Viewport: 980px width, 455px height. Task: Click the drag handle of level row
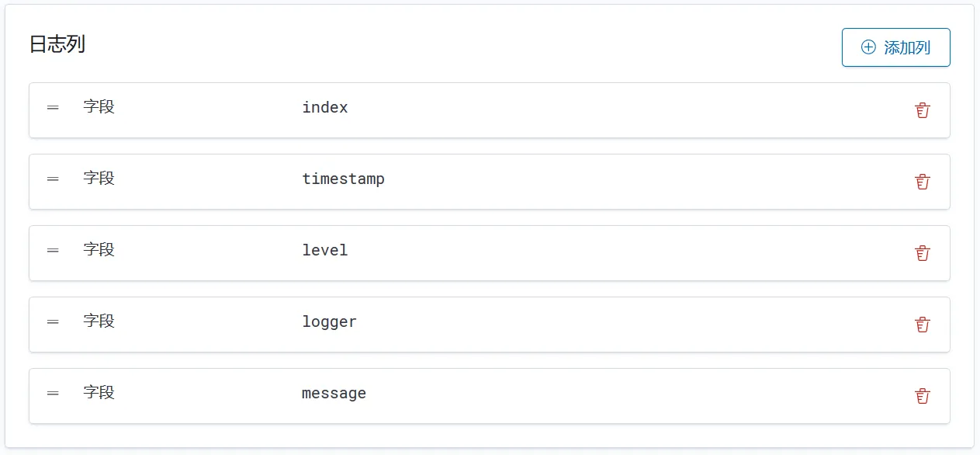(53, 250)
